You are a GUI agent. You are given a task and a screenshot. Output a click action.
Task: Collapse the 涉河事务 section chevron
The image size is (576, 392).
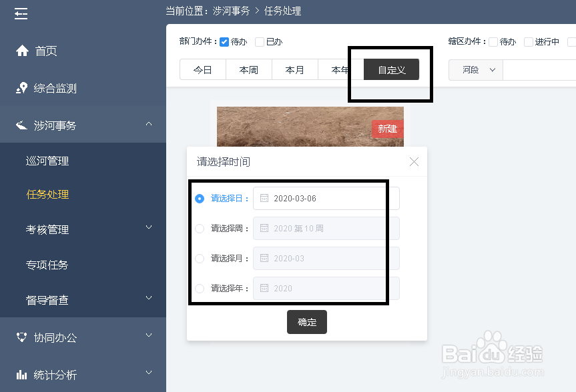pos(149,124)
